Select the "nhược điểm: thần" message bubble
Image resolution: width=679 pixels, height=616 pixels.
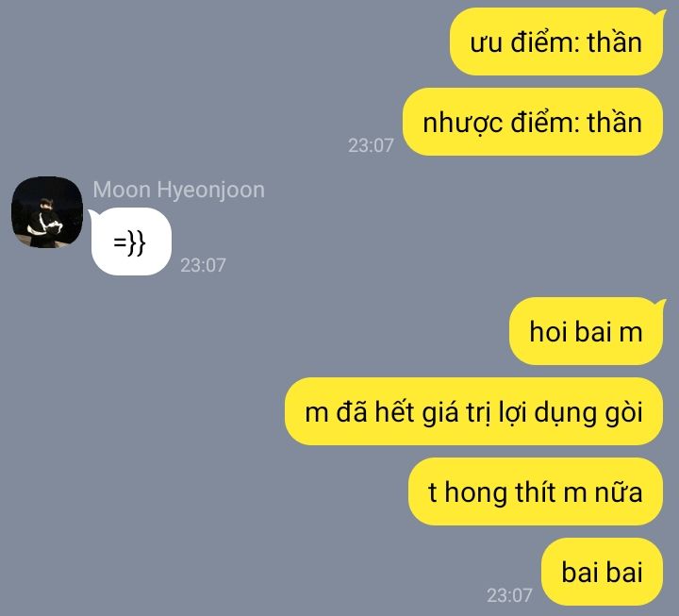(x=533, y=122)
